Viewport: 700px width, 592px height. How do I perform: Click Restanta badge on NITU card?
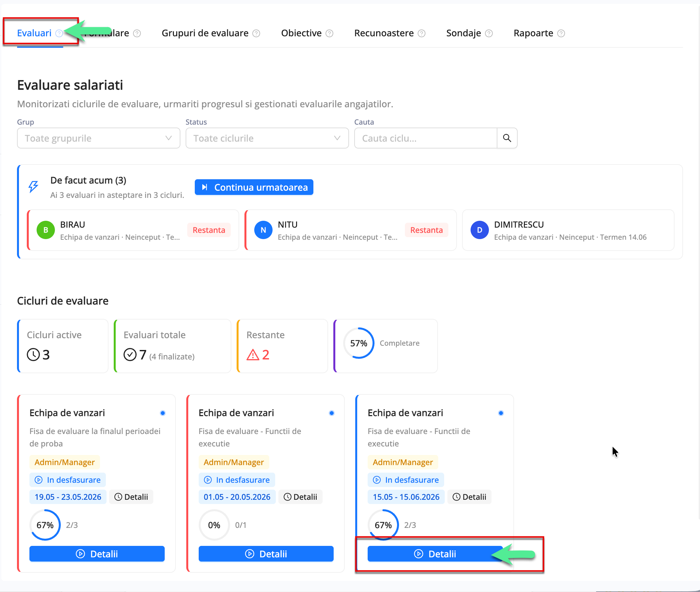tap(426, 230)
